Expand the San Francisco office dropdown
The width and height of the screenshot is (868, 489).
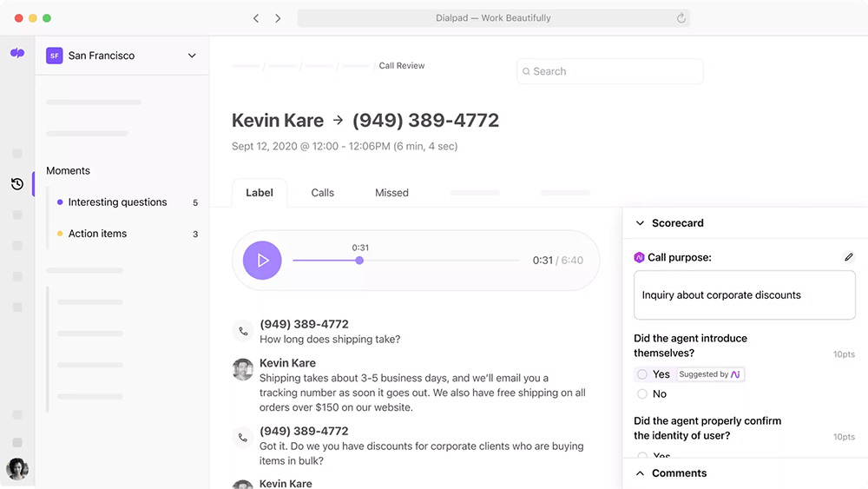tap(192, 56)
